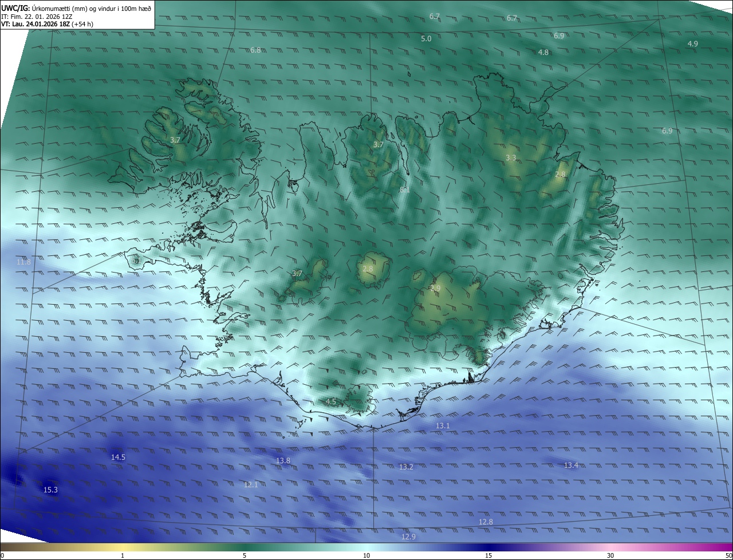Click the 'VT: Lau. 24.01.2026 18Z (+54 h)' line
Screen dimensions: 733x560
pos(46,25)
